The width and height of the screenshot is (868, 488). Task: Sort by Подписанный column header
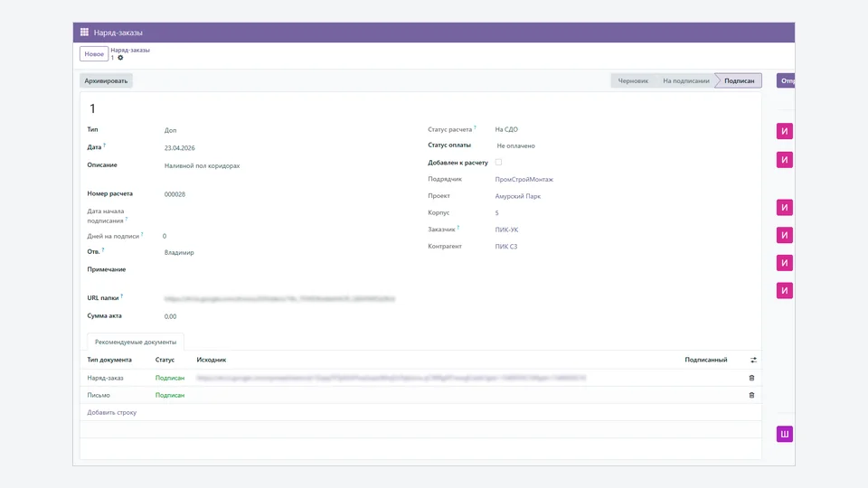[x=706, y=360]
